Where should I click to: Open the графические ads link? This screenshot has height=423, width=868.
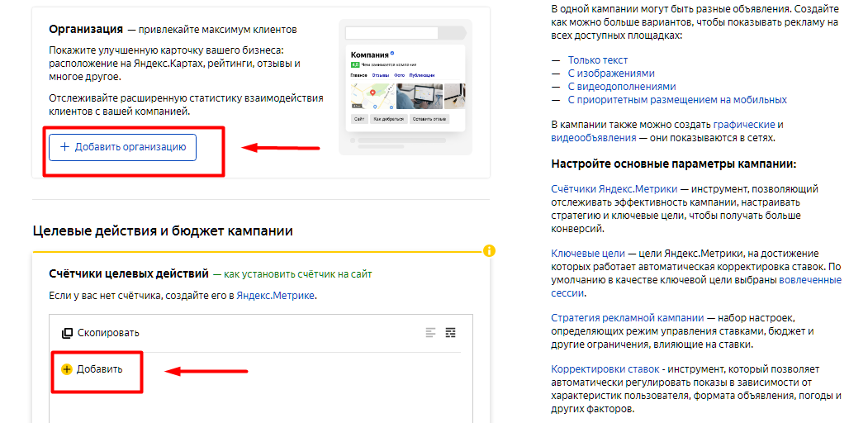coord(744,125)
